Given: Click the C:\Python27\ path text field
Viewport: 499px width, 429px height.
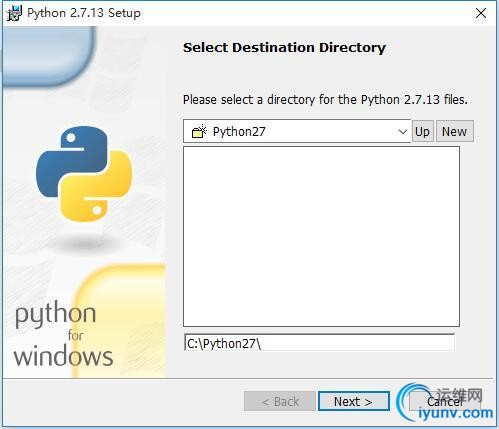Looking at the screenshot, I should [x=319, y=343].
